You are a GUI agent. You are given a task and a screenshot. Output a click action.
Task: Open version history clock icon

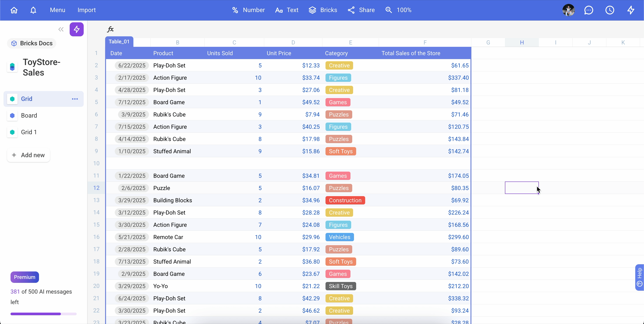coord(609,10)
